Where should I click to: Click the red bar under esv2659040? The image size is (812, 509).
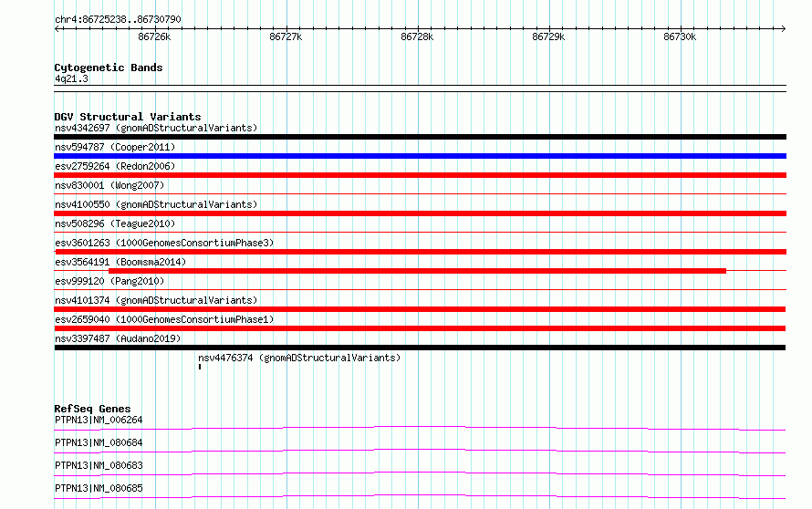[420, 328]
